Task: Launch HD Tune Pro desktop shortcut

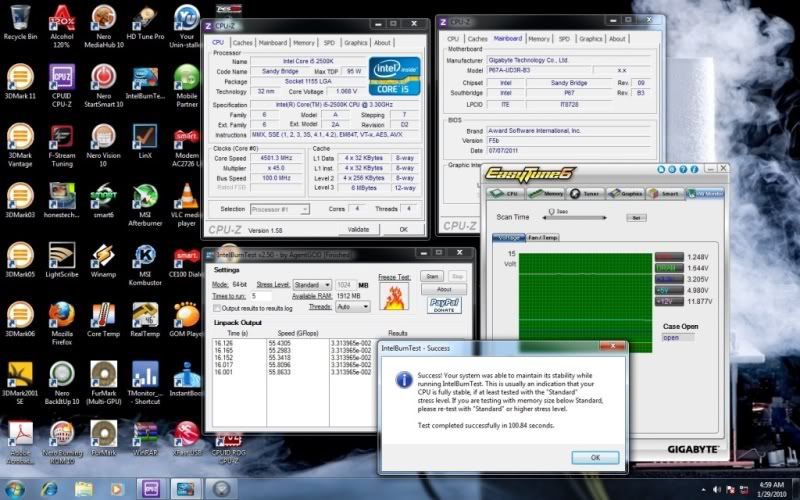Action: pyautogui.click(x=145, y=23)
